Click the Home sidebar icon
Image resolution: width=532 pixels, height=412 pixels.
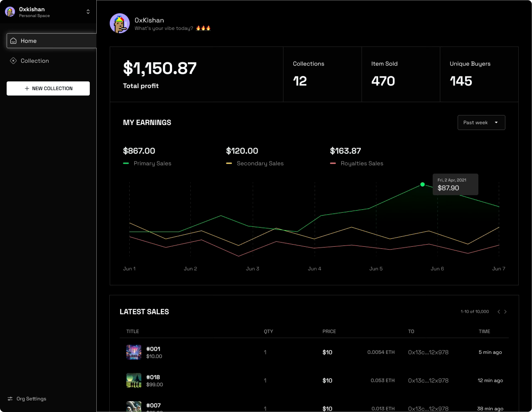[x=13, y=41]
